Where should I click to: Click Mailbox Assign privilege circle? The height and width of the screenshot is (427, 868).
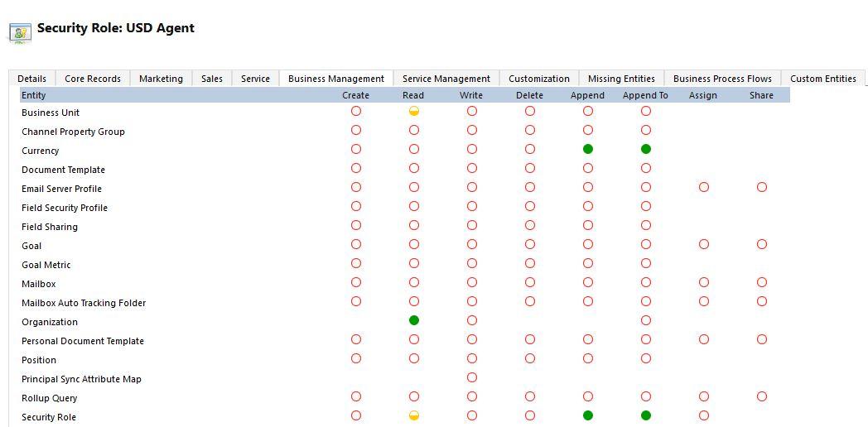704,282
